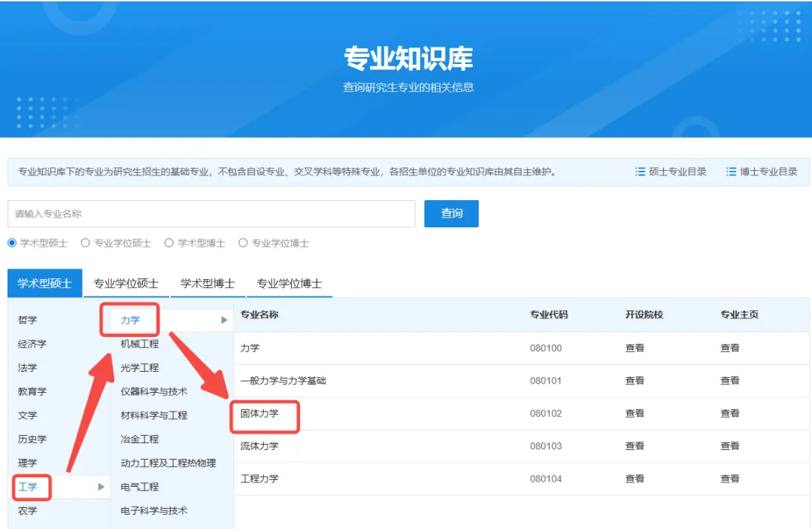Open the 博士专业目录 list icon
The height and width of the screenshot is (529, 812).
point(732,172)
